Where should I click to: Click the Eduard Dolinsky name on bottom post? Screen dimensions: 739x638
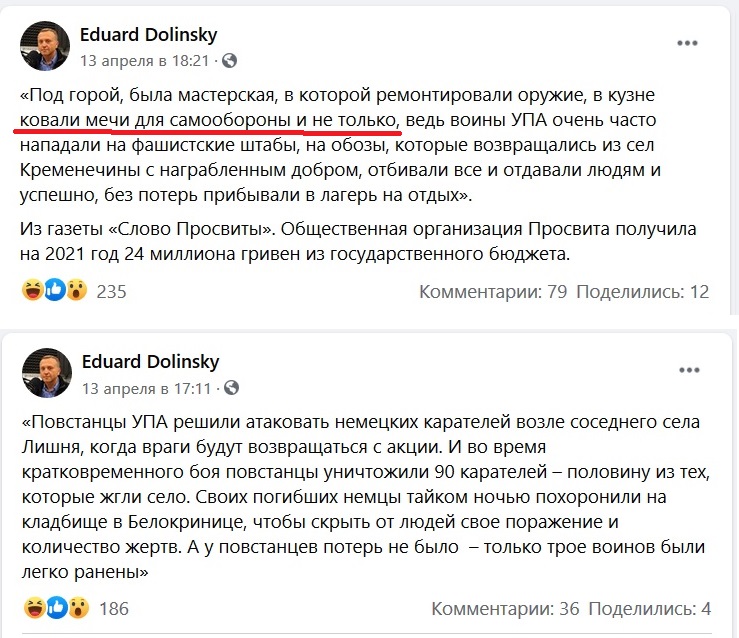pos(149,362)
